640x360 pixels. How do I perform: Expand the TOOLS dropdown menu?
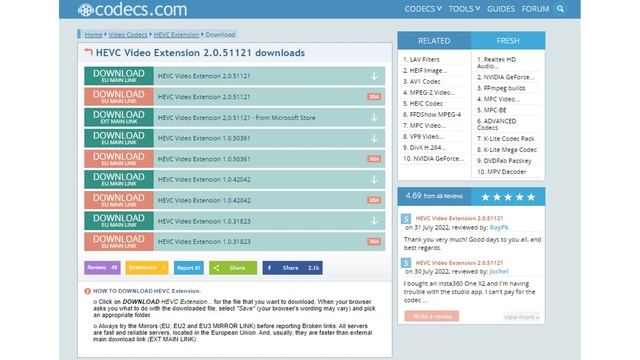[x=464, y=9]
